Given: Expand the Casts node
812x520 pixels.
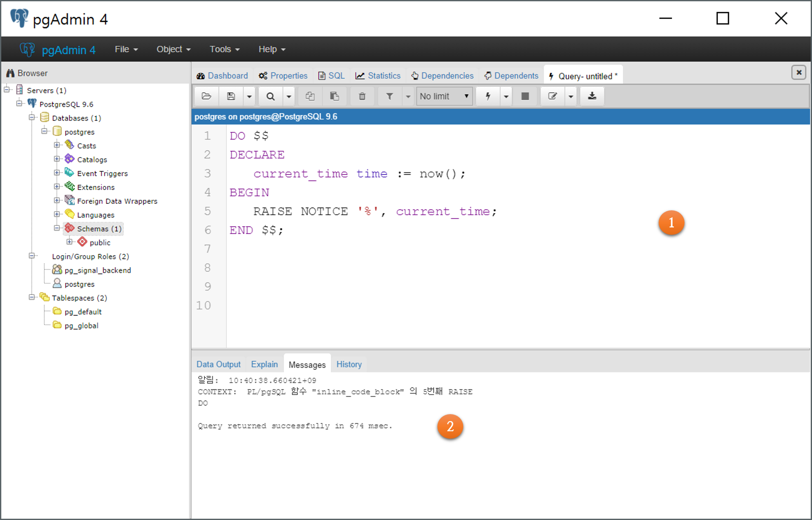Looking at the screenshot, I should pyautogui.click(x=57, y=145).
